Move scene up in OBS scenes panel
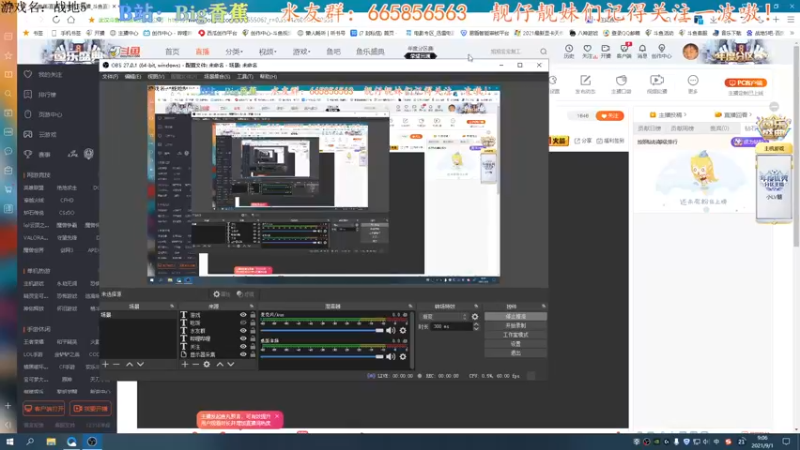The image size is (800, 450). (x=130, y=364)
